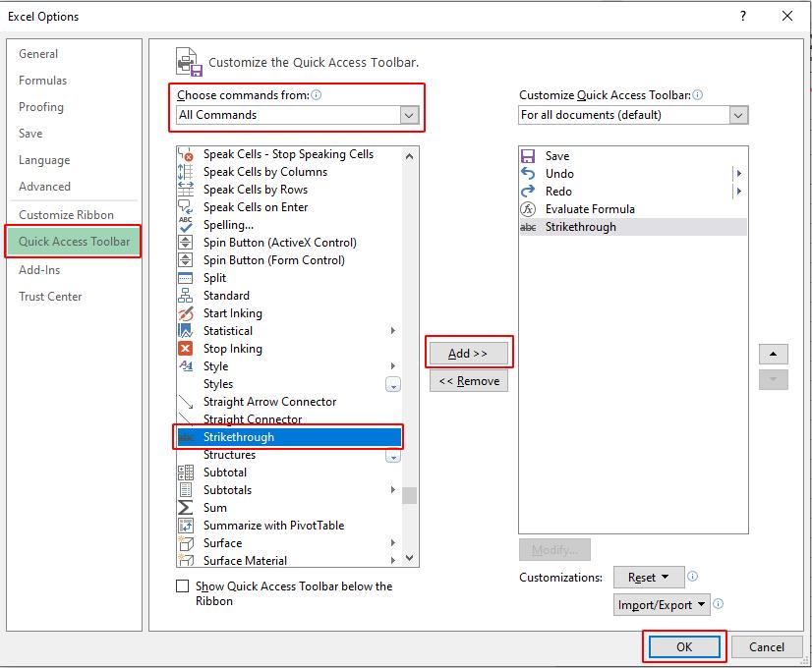
Task: Select the Undo command on the right
Action: pyautogui.click(x=558, y=173)
